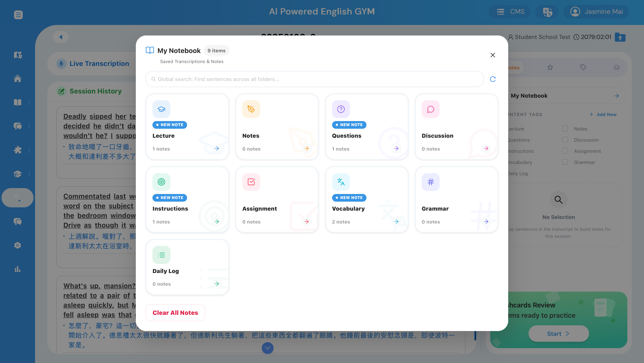Click Add New under Content Tags
644x363 pixels.
tap(603, 115)
